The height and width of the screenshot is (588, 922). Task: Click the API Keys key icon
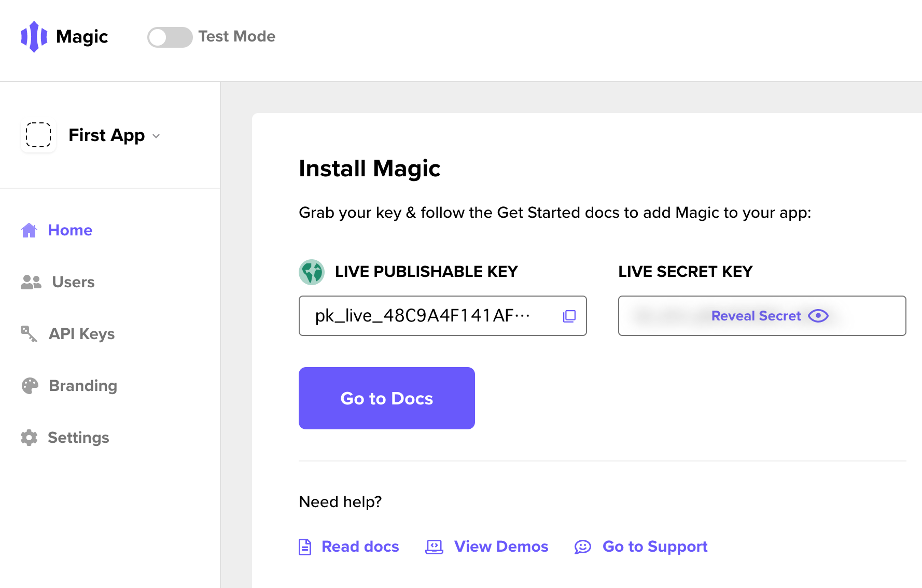tap(29, 334)
